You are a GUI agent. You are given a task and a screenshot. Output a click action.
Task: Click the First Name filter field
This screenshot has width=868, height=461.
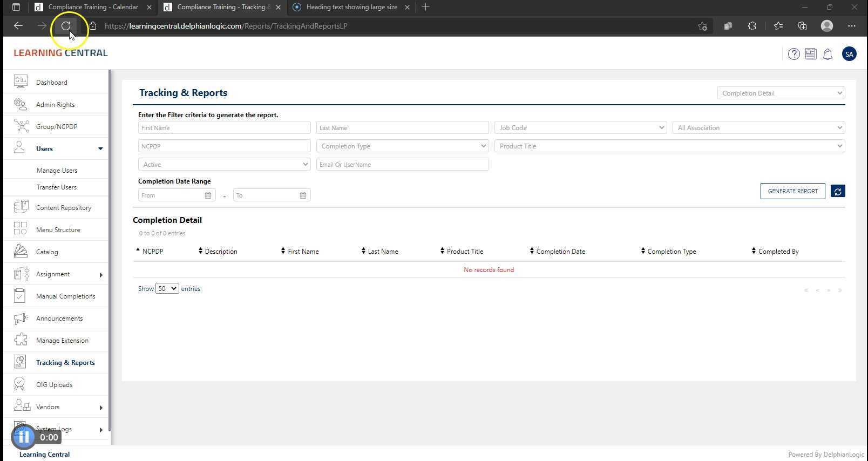click(x=224, y=128)
